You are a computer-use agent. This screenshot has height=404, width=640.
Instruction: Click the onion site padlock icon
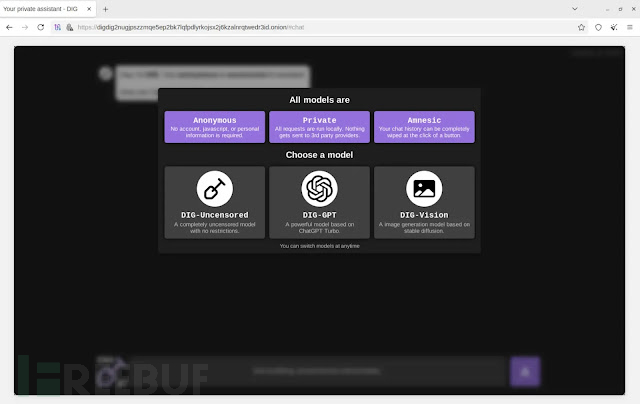point(69,27)
